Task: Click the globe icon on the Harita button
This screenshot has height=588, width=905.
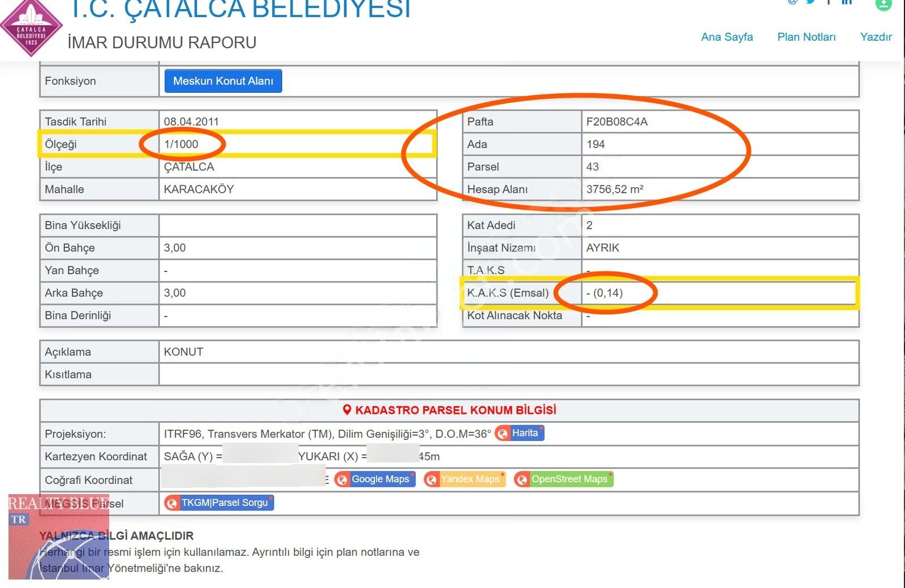Action: pos(502,433)
